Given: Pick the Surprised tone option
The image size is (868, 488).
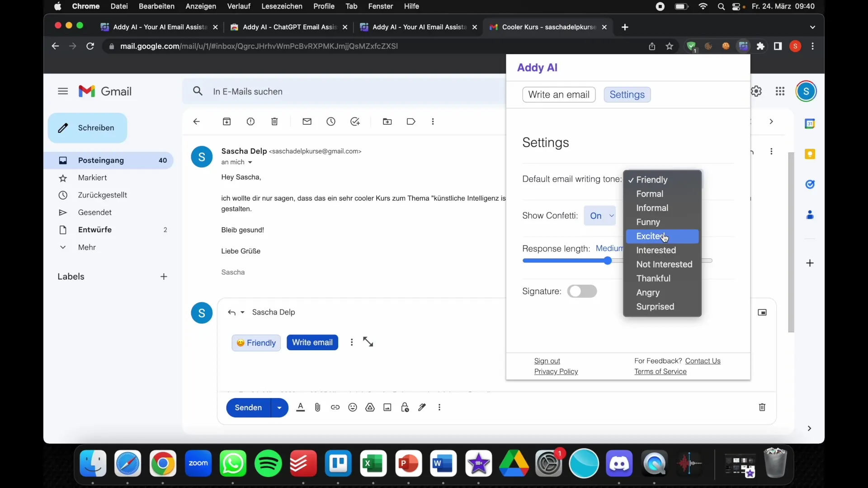Looking at the screenshot, I should [x=662, y=307].
